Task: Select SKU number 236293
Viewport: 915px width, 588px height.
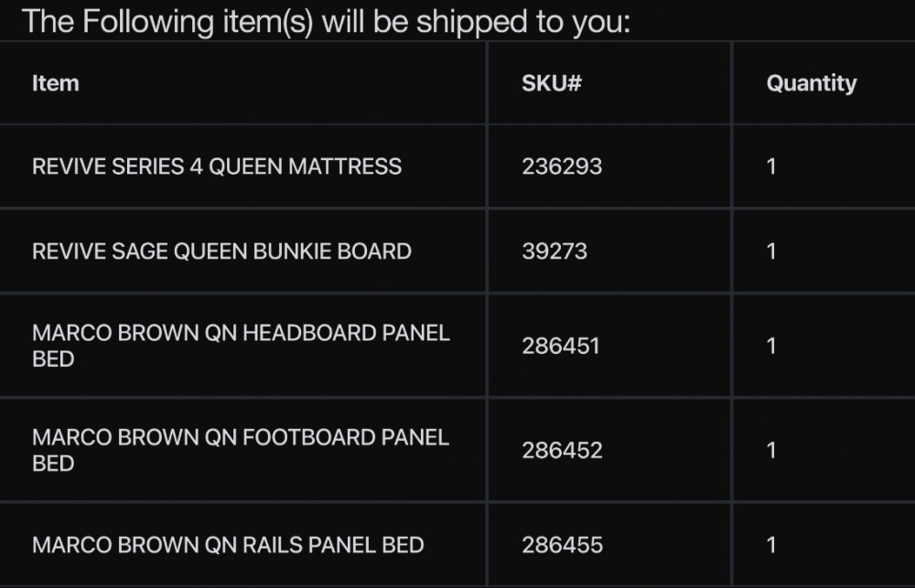Action: coord(562,166)
